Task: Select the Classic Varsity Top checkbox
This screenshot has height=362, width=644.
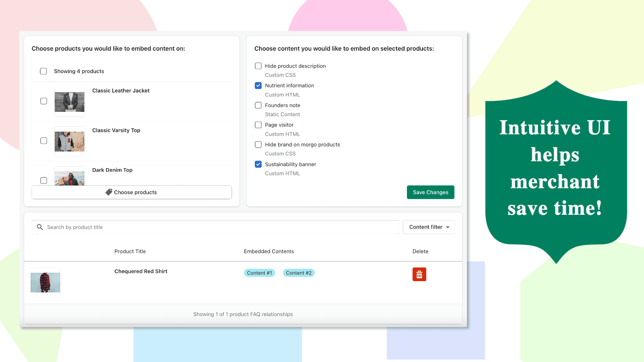Action: [43, 141]
